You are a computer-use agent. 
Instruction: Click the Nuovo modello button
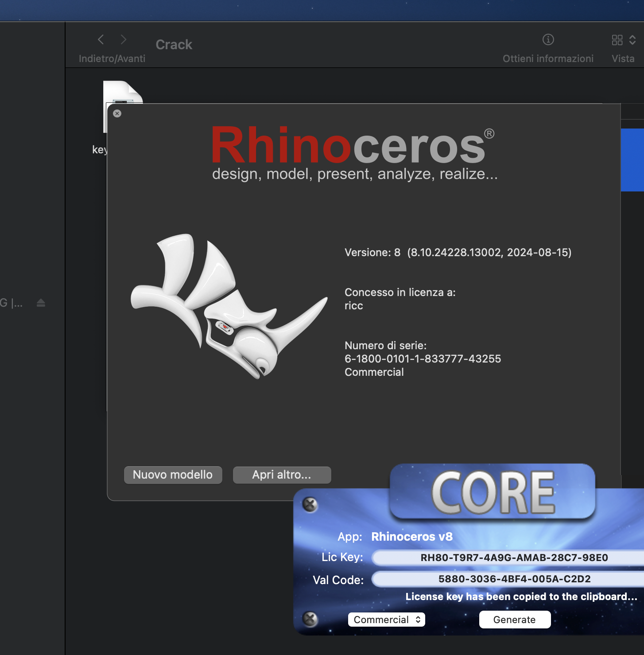coord(173,475)
